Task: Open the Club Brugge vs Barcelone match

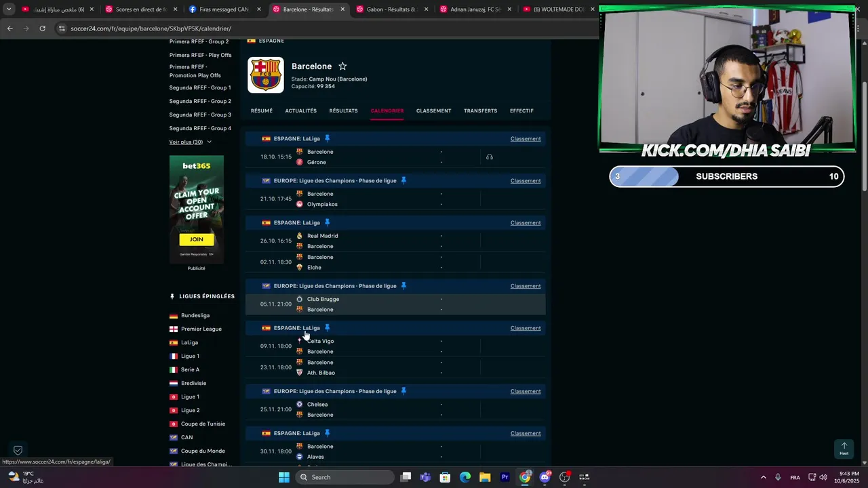Action: 395,304
